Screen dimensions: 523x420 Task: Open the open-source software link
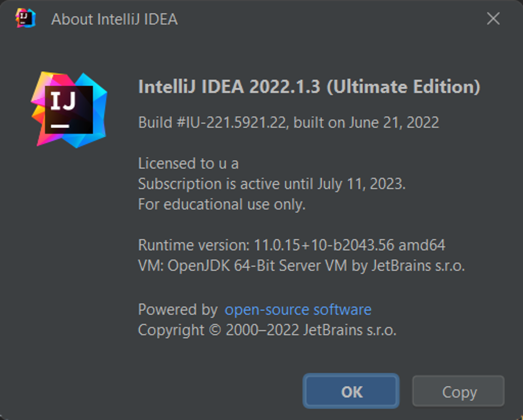click(298, 310)
